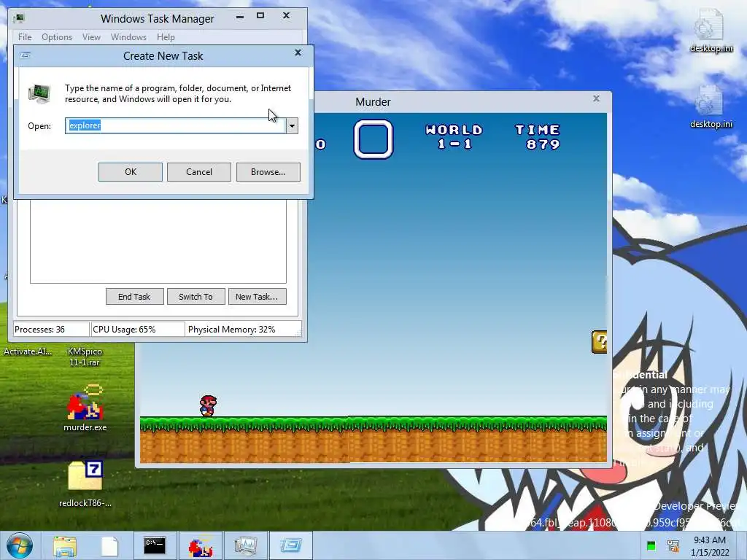
Task: Click the network tray icon
Action: [x=673, y=545]
